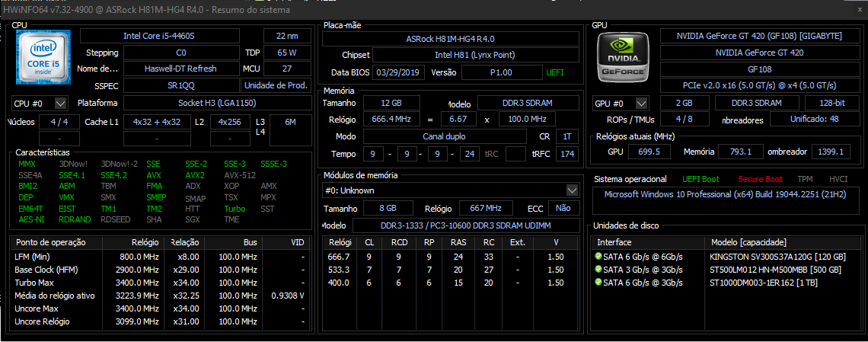Click the ECC Não value

tap(563, 208)
